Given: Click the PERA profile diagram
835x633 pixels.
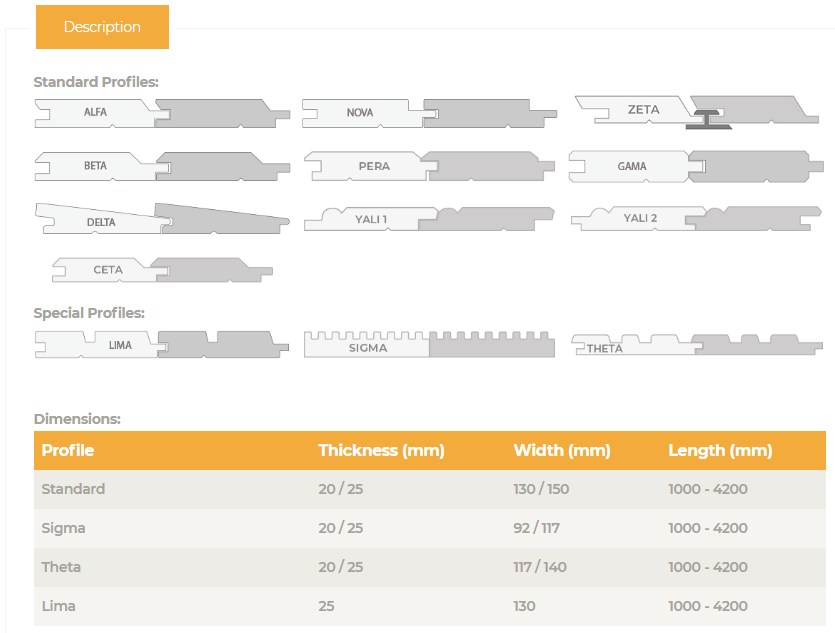Looking at the screenshot, I should [x=429, y=166].
